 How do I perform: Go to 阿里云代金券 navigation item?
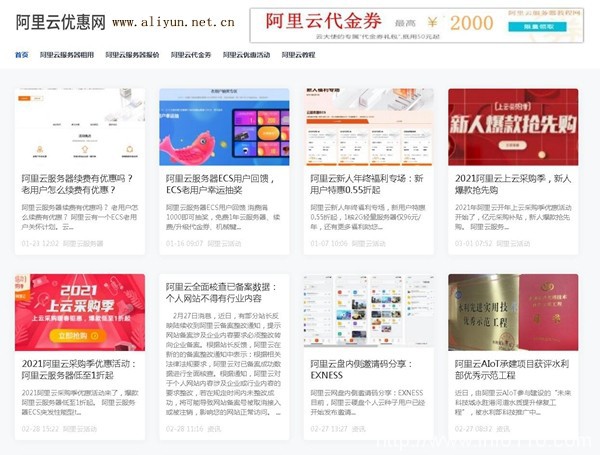click(x=191, y=55)
